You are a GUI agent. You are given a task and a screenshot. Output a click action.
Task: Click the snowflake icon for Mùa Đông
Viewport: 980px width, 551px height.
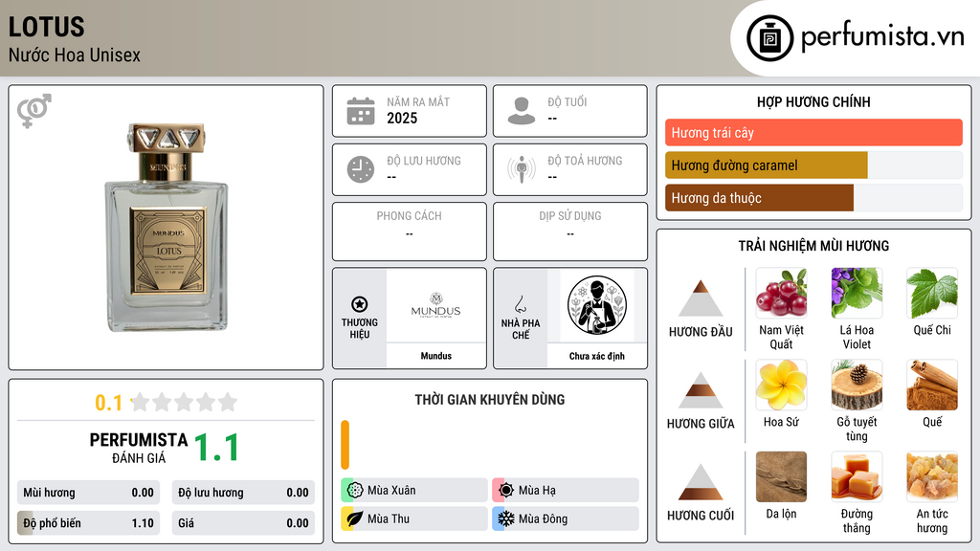(x=506, y=518)
